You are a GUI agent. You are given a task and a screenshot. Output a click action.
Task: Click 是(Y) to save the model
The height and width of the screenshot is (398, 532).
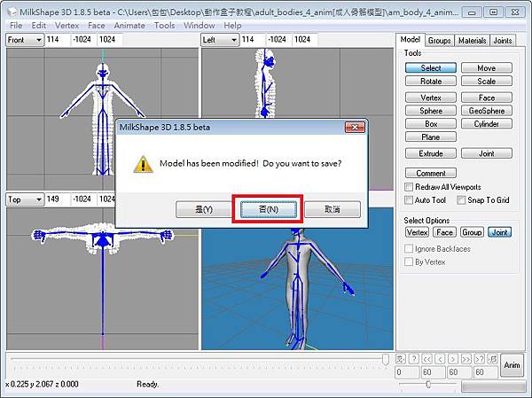pos(204,209)
